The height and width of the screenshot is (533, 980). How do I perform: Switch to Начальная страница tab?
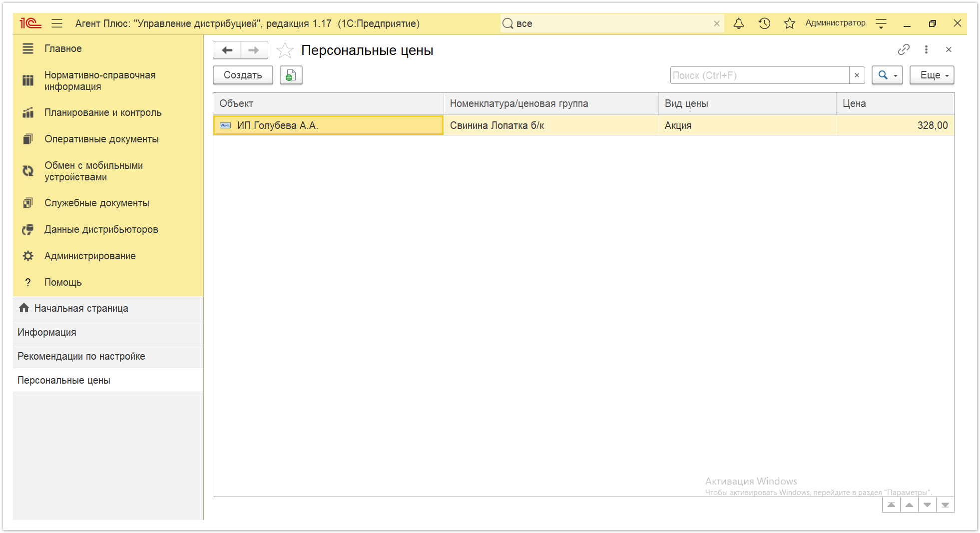click(x=108, y=308)
